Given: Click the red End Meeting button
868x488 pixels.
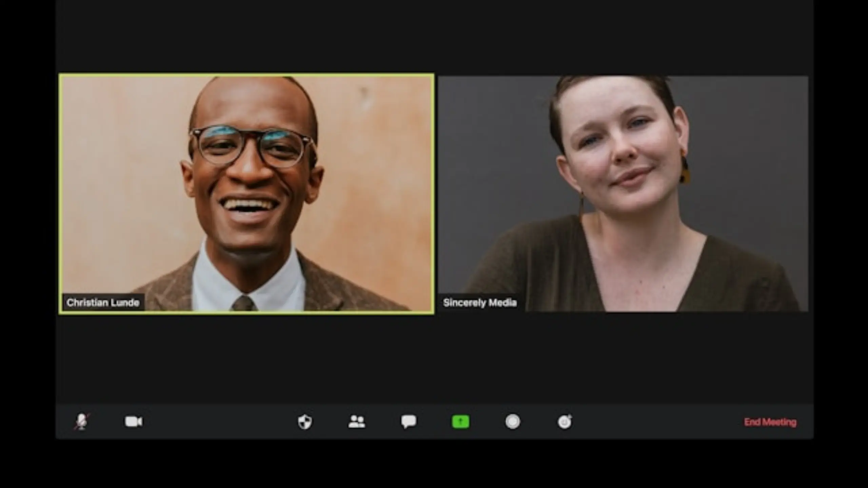Looking at the screenshot, I should tap(770, 422).
